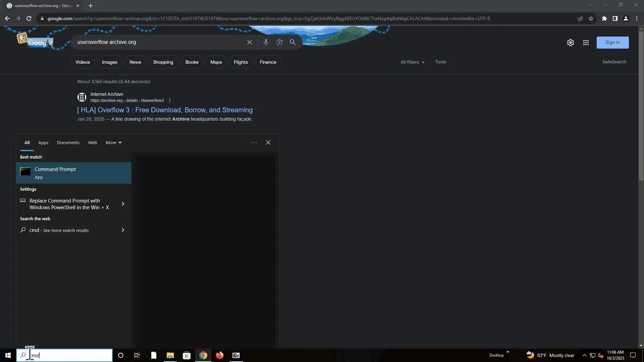Expand the All filters dropdown
Screen dimensions: 644x362
pos(412,62)
